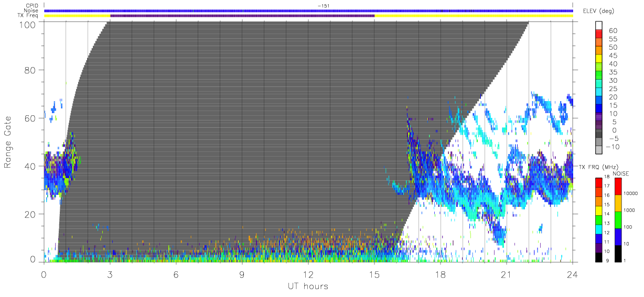Click the purple segment of TX Freq strip
644x297 pixels.
tap(242, 16)
